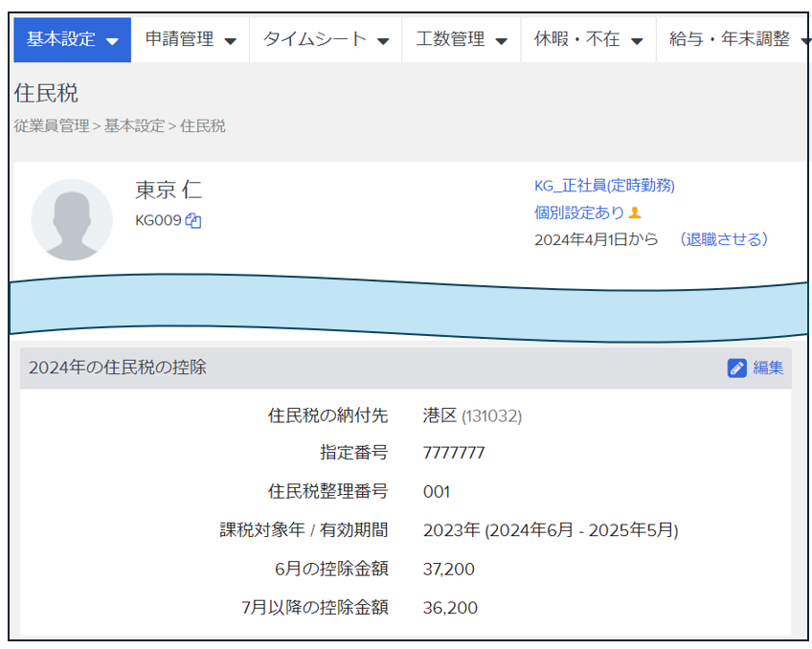This screenshot has width=812, height=649.
Task: Select the 港区 (131032) payee value
Action: [472, 415]
